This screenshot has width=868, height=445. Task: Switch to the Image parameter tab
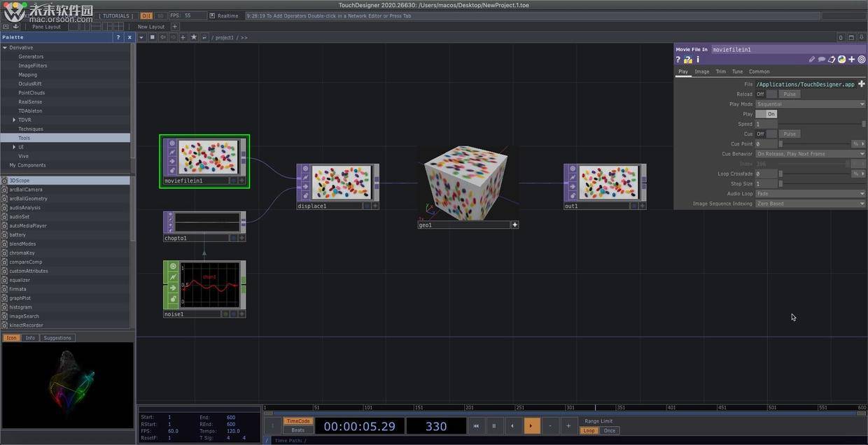point(701,71)
